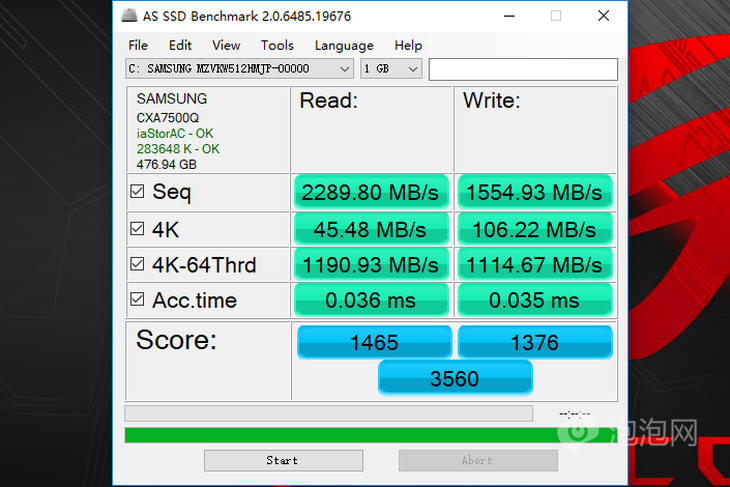
Task: Click the SAMSUNG drive name label
Action: click(x=171, y=99)
